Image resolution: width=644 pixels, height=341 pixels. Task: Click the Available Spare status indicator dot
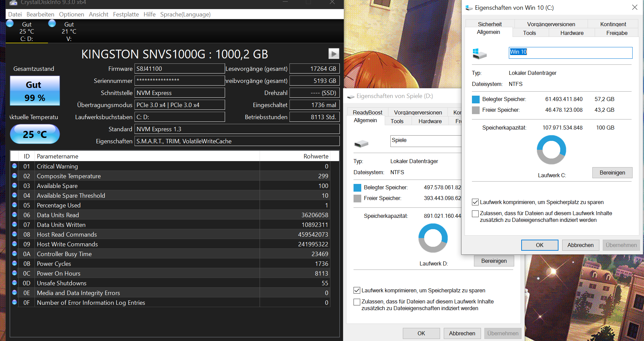point(14,185)
